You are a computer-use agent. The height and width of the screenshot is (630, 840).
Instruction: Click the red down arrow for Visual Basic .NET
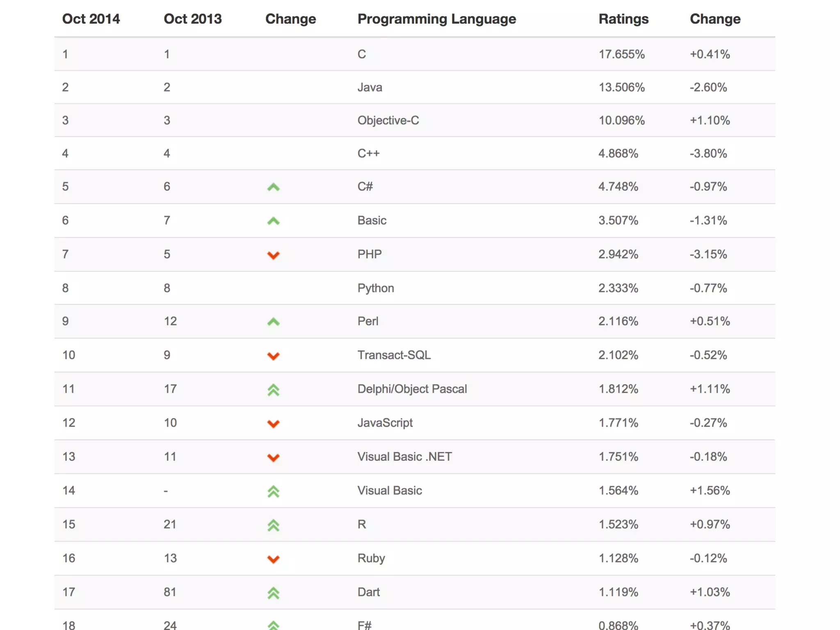click(273, 457)
